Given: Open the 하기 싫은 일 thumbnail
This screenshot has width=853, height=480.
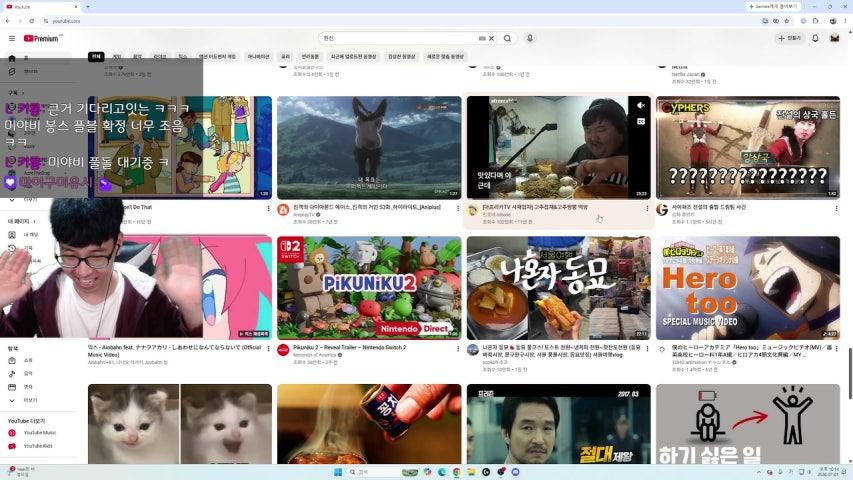Looking at the screenshot, I should tap(747, 424).
